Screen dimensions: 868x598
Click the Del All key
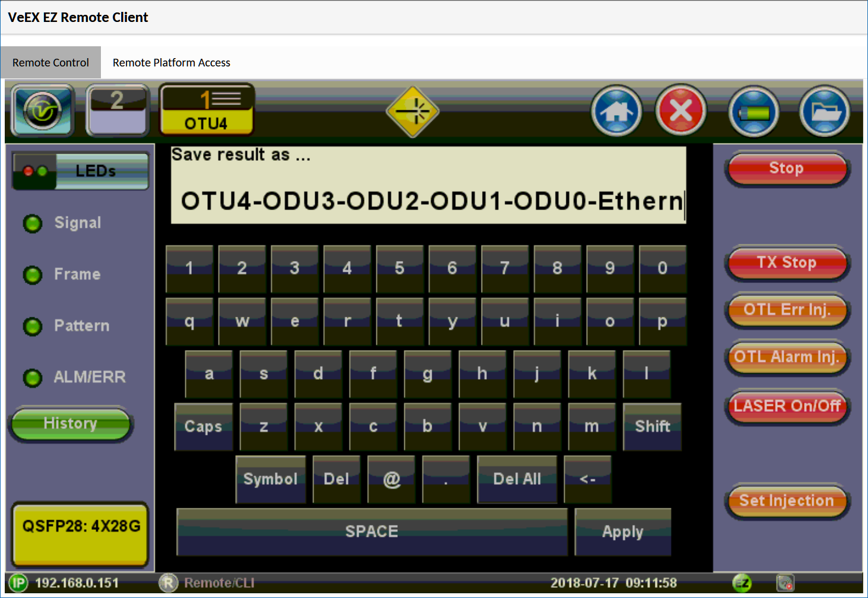click(517, 479)
